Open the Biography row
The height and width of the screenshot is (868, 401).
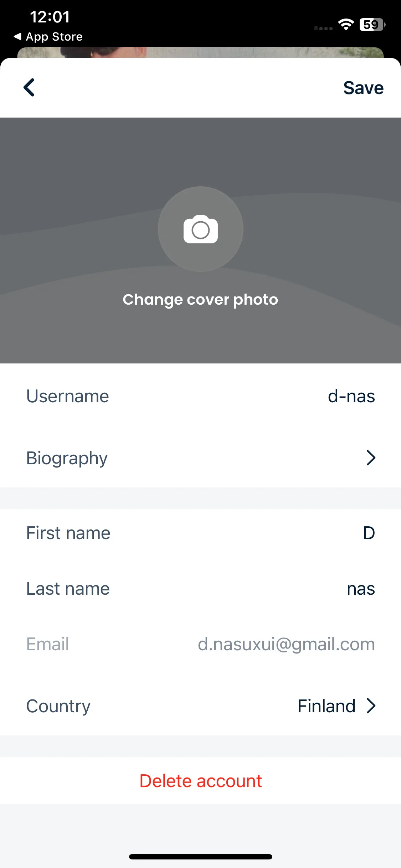(200, 458)
